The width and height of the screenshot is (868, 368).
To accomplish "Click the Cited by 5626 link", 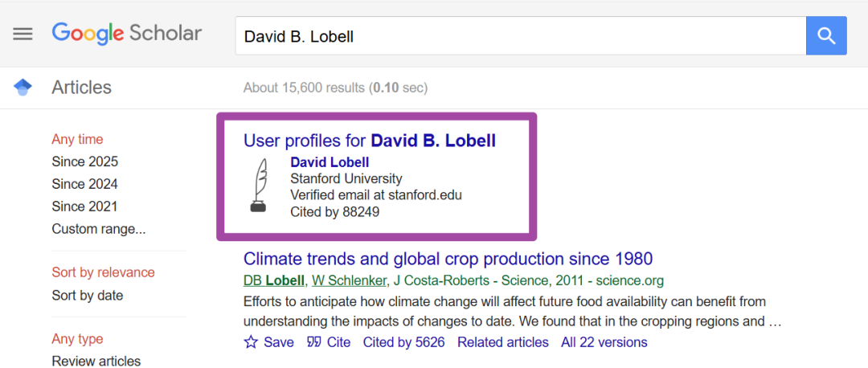I will (403, 342).
